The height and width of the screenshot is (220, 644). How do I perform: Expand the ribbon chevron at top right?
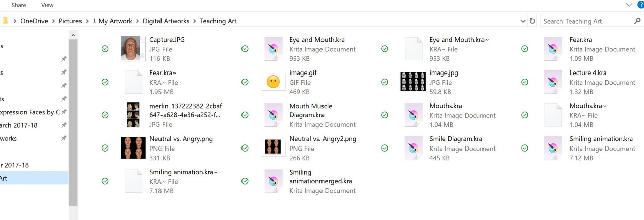pyautogui.click(x=629, y=5)
